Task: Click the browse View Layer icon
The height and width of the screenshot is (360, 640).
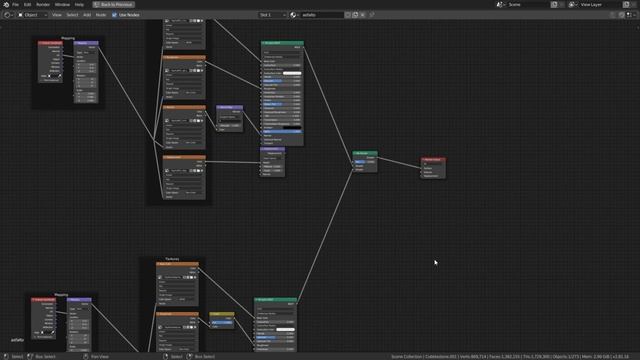Action: pyautogui.click(x=573, y=4)
